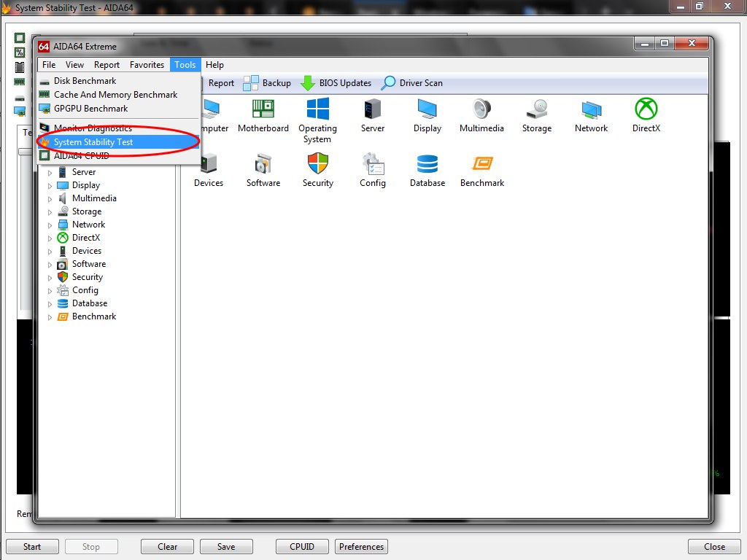Open the Favorites menu
Screen dimensions: 747x560
pyautogui.click(x=147, y=65)
